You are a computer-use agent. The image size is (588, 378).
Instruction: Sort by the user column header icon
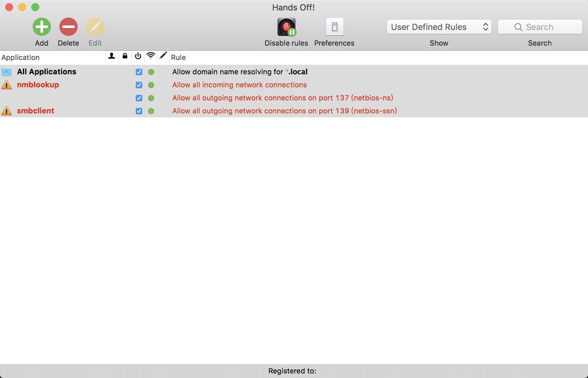pos(111,56)
